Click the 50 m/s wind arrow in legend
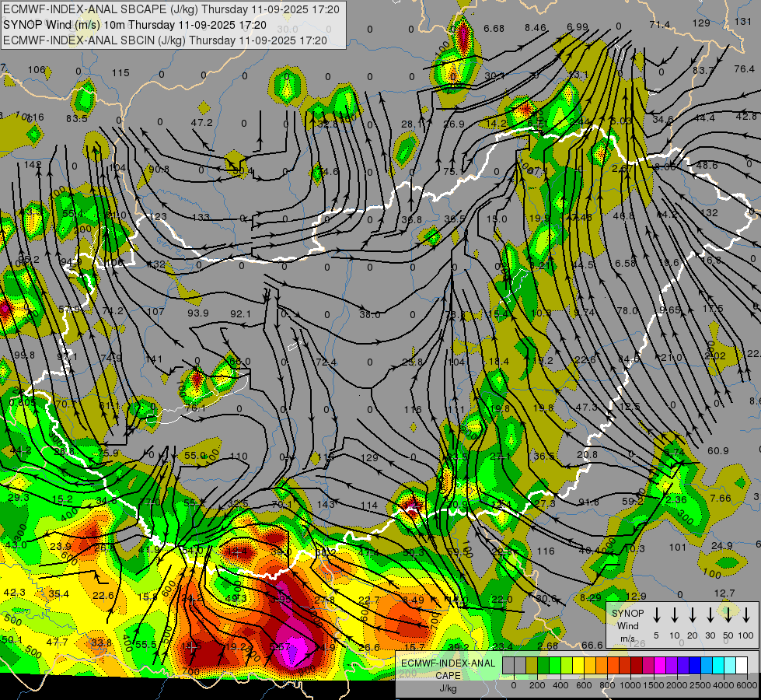The image size is (761, 700). (x=728, y=615)
